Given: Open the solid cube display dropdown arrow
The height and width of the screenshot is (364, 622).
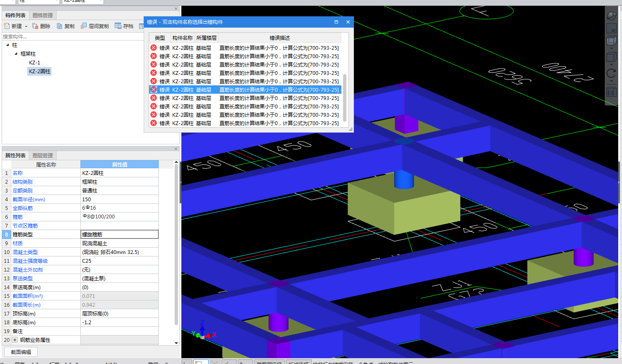Looking at the screenshot, I should [x=612, y=64].
